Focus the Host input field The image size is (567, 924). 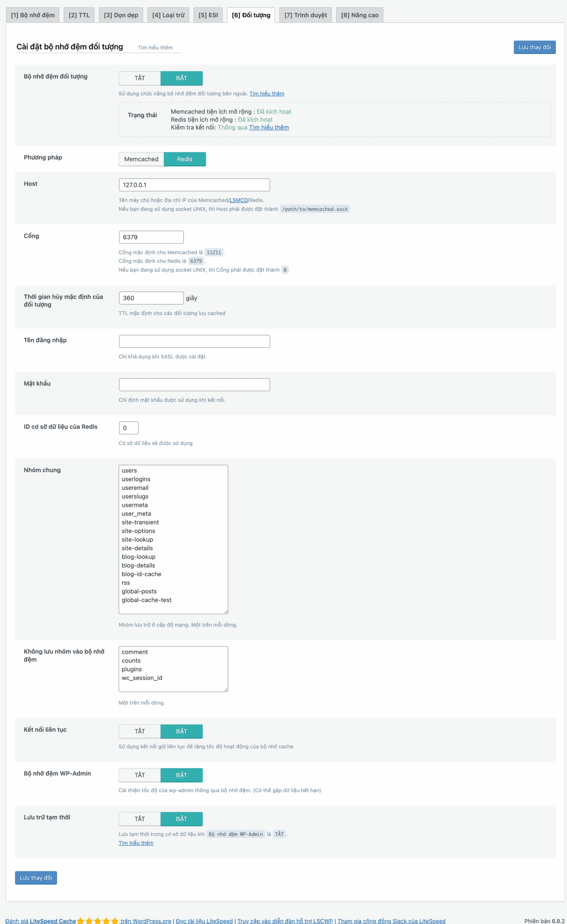(194, 185)
